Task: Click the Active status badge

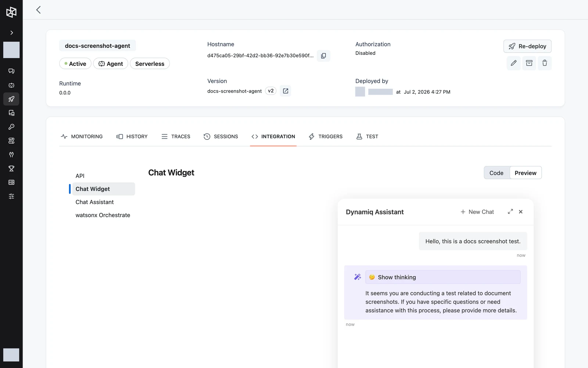Action: coord(75,64)
